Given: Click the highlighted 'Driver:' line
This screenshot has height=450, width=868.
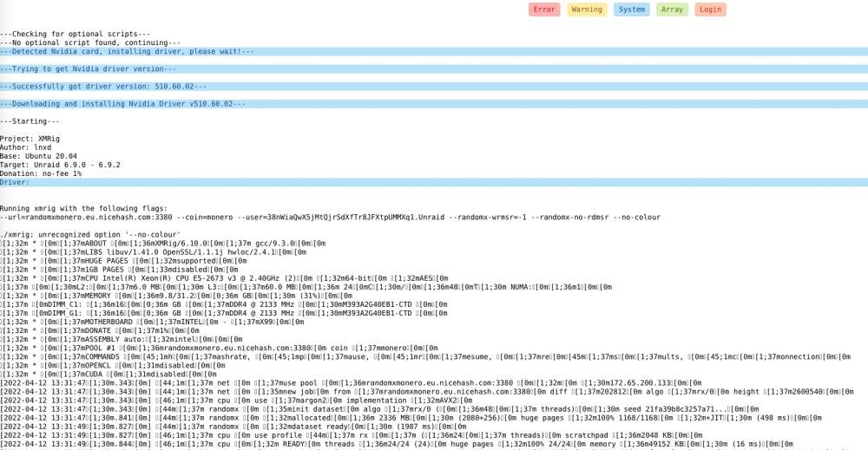Looking at the screenshot, I should tap(434, 182).
